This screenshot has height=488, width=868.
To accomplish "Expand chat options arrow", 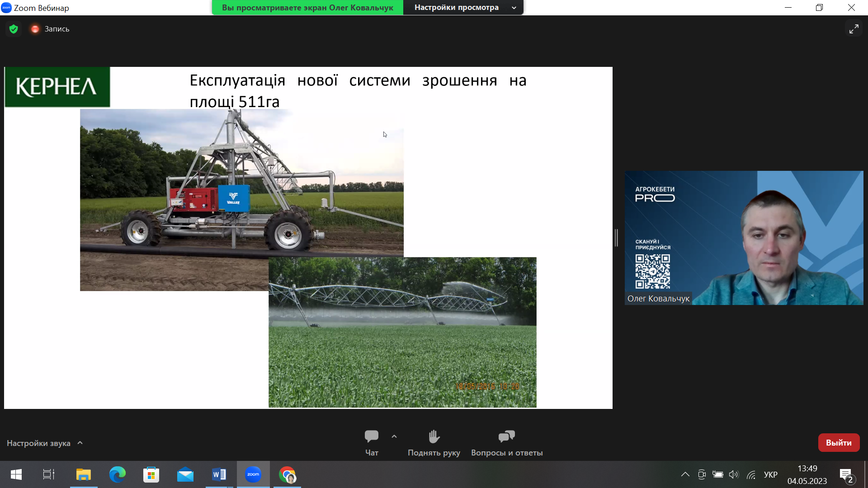I will (394, 436).
